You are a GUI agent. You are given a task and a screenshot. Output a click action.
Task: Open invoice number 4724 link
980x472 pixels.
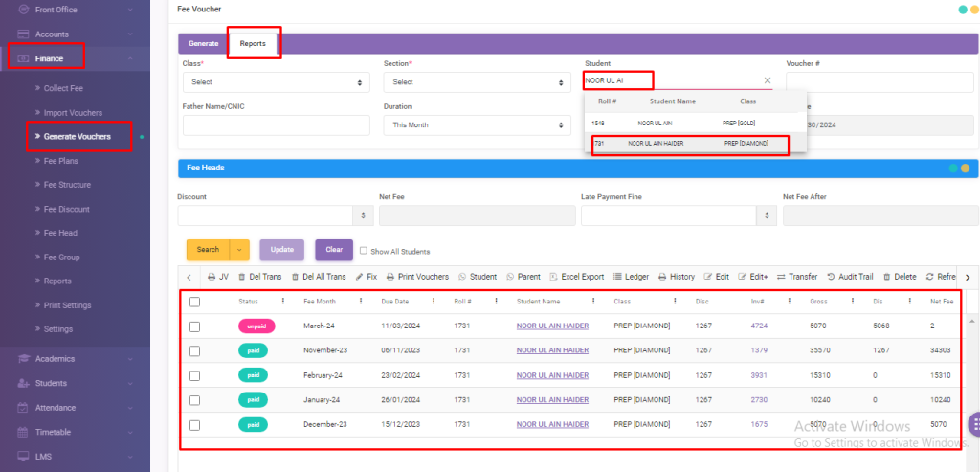[759, 326]
